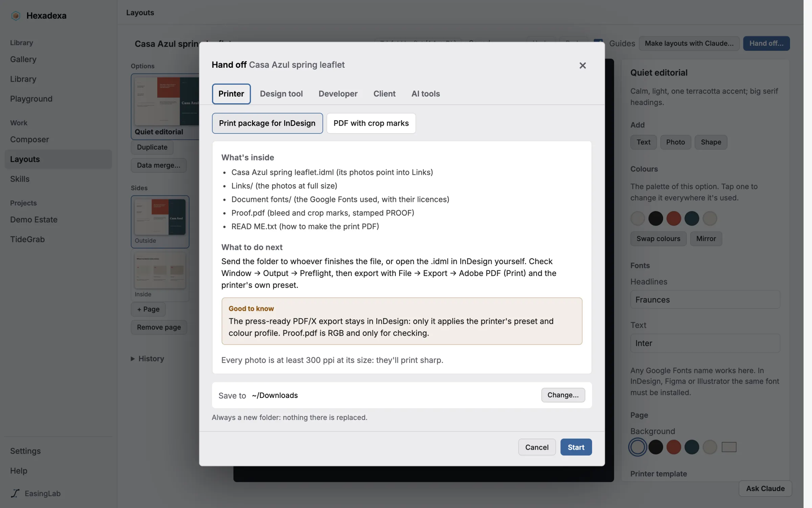
Task: Click the Hexadexa logo icon
Action: (16, 16)
